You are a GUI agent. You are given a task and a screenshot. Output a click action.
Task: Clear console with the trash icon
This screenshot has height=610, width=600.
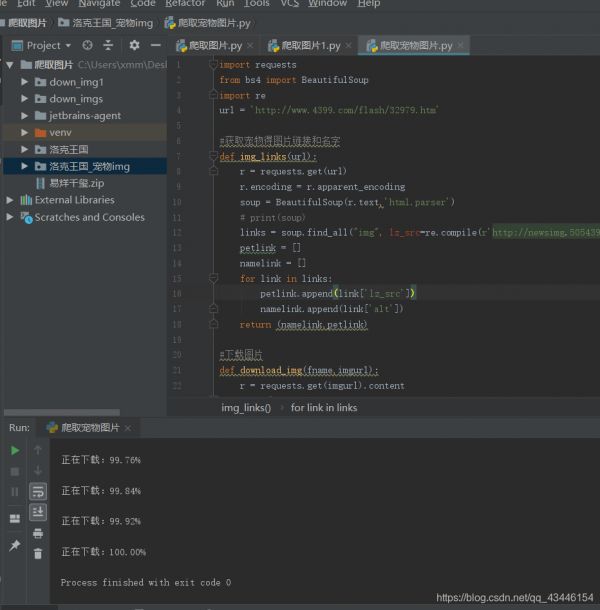click(x=38, y=553)
